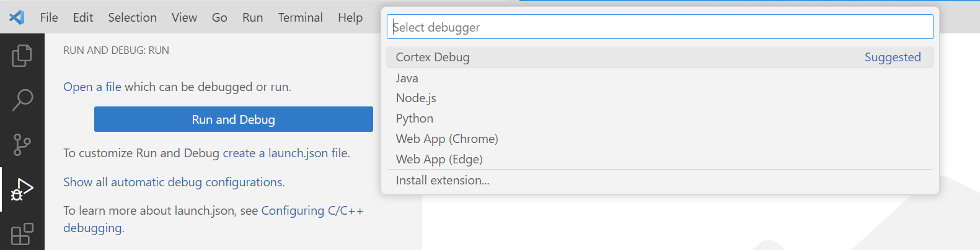
Task: Open the Extensions view icon
Action: [22, 234]
